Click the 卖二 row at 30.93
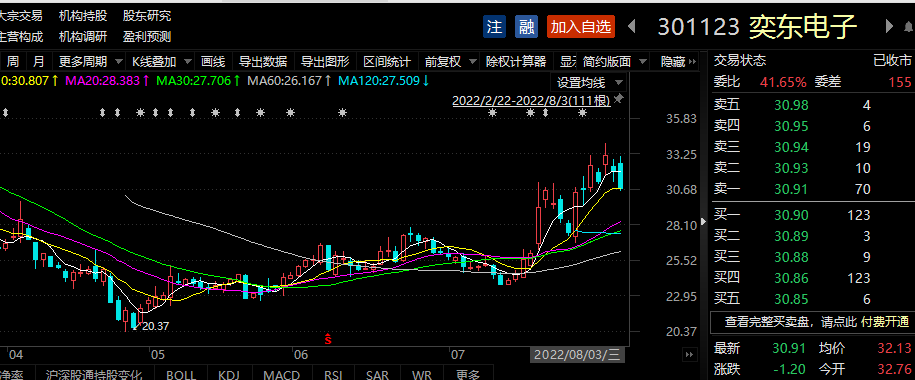 coord(812,168)
